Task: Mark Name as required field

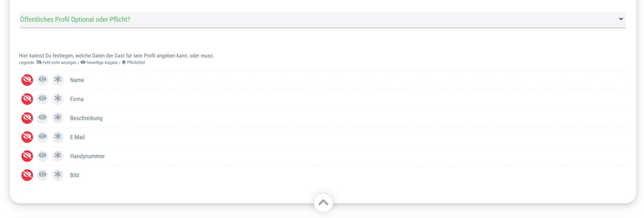Action: click(58, 80)
